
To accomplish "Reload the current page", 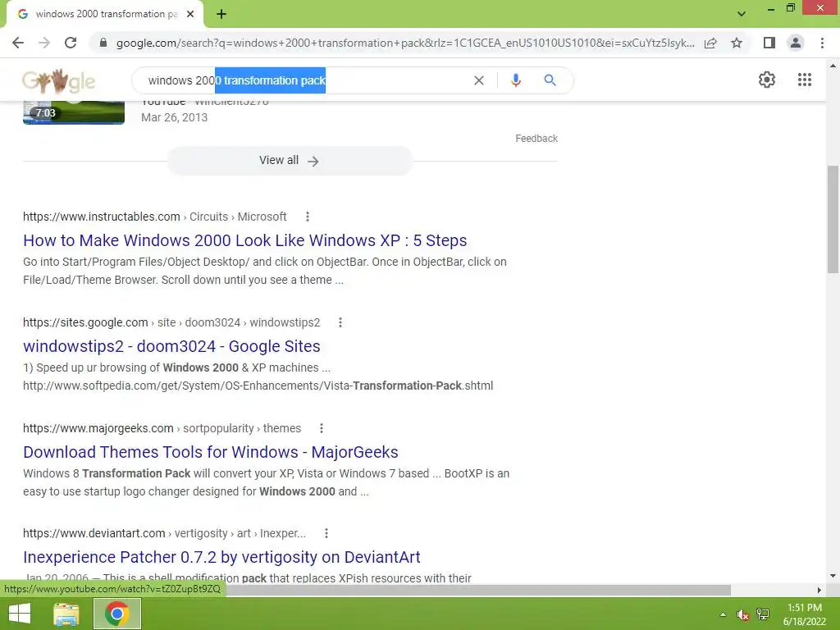I will point(71,43).
